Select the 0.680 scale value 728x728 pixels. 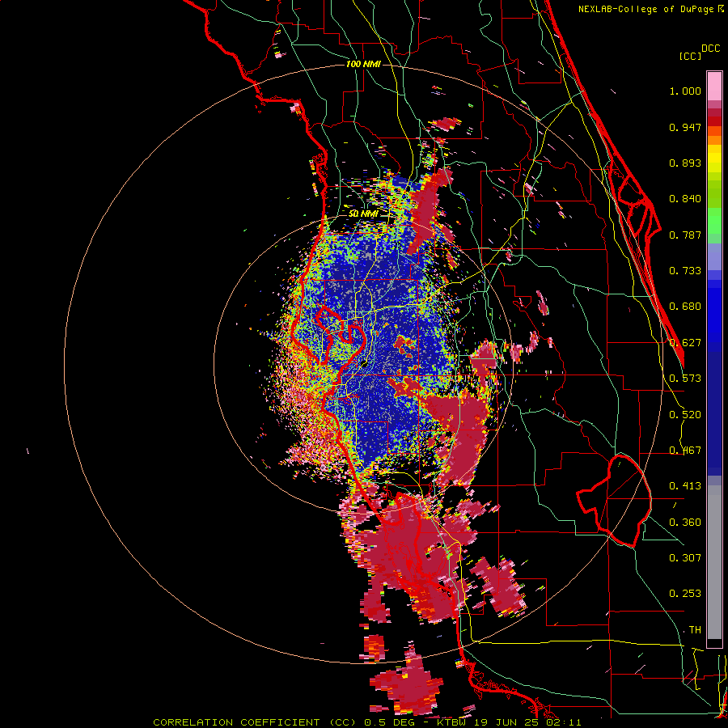[685, 307]
